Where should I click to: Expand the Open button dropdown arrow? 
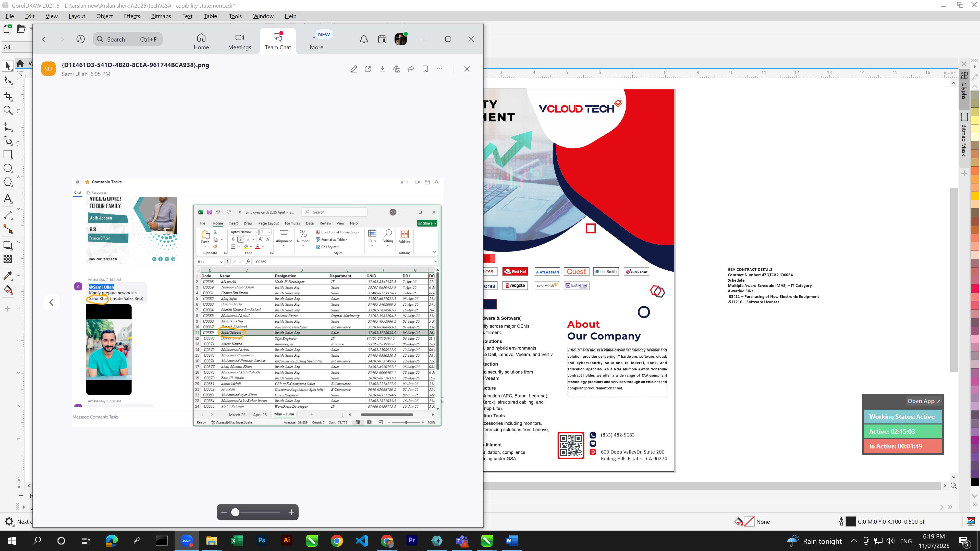tap(31, 29)
